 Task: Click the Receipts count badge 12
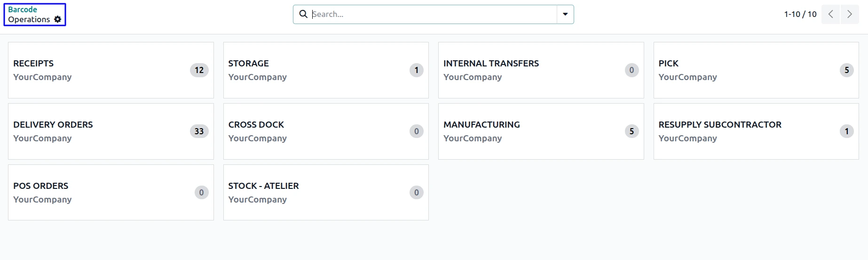click(x=199, y=70)
